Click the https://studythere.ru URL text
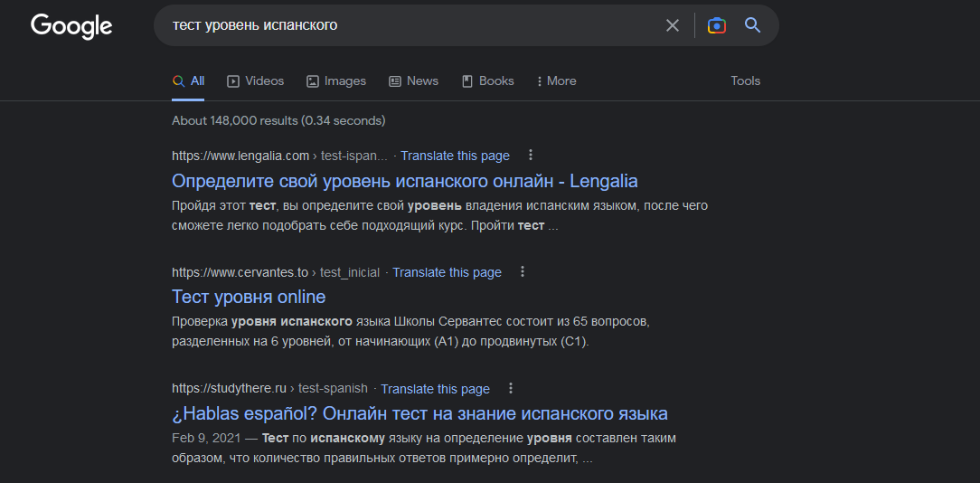 (x=229, y=389)
